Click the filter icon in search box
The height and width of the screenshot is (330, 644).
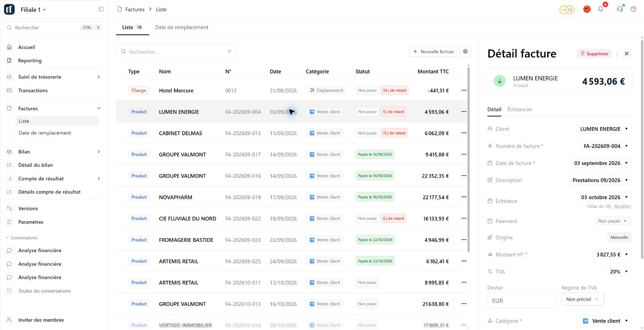[229, 52]
